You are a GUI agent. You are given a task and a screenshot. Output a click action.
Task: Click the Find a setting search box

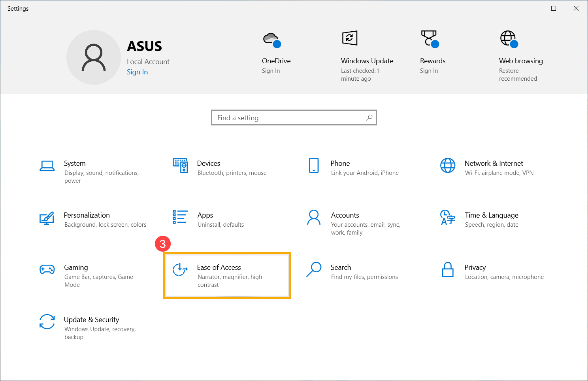pos(294,118)
